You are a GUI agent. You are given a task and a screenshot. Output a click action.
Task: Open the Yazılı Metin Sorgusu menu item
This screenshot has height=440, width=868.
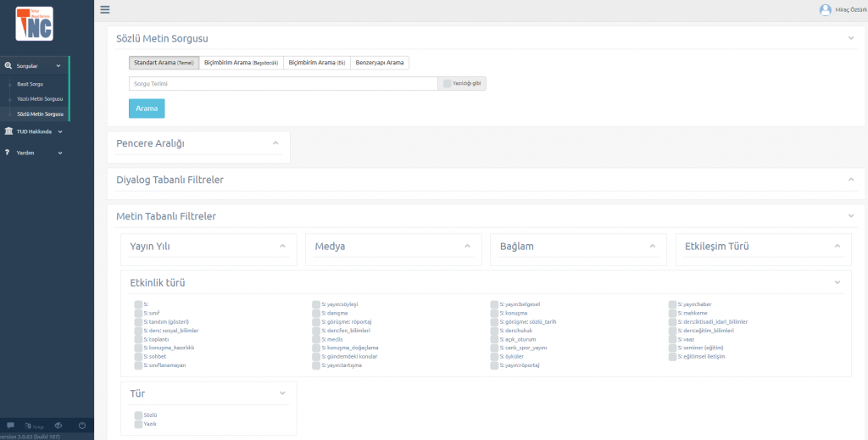click(x=40, y=99)
